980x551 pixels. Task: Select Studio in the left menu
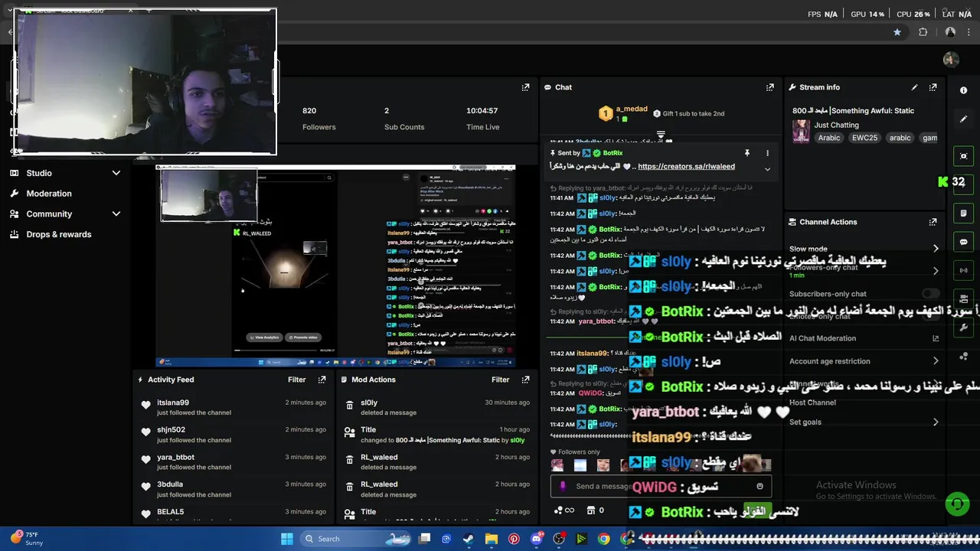(39, 173)
